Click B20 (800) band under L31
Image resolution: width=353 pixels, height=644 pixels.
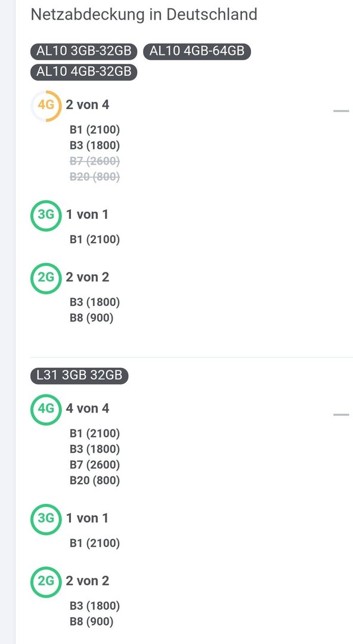pyautogui.click(x=95, y=480)
